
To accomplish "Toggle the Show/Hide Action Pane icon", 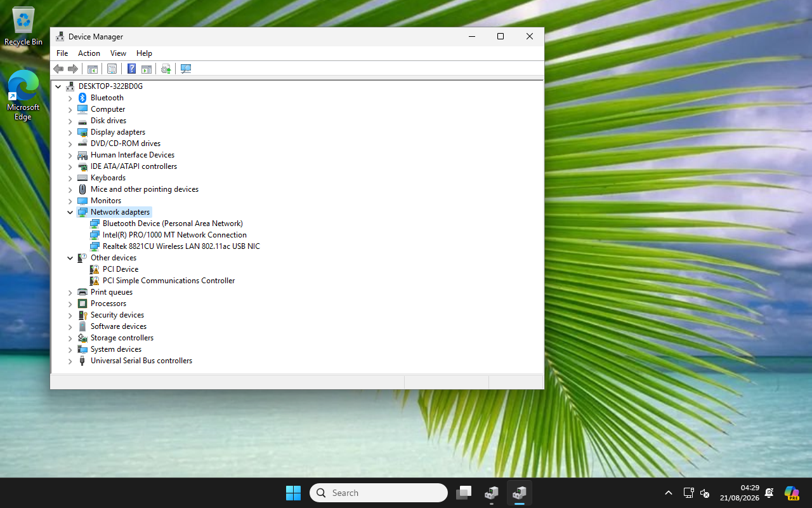I will (x=147, y=69).
